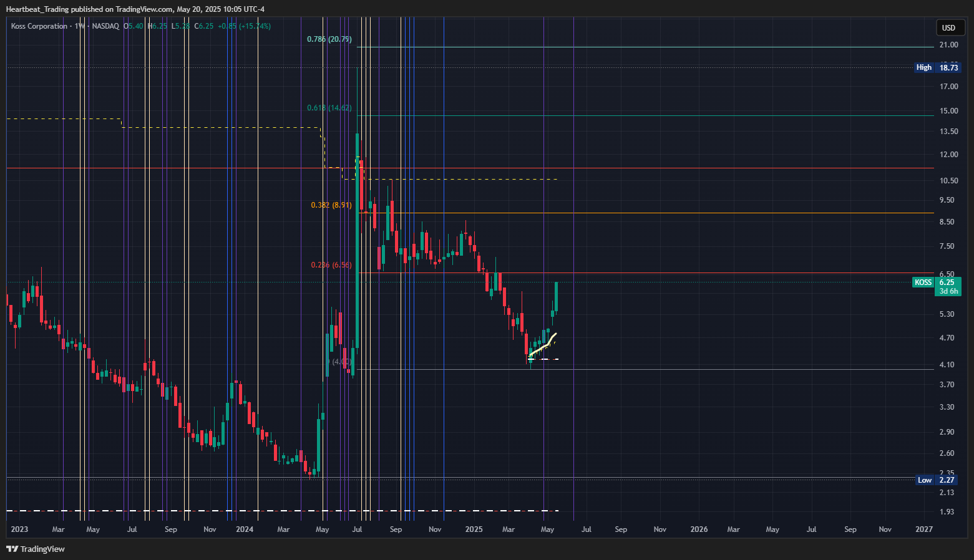This screenshot has height=560, width=974.
Task: Click the KOSS 6.25 current price tag
Action: (936, 282)
